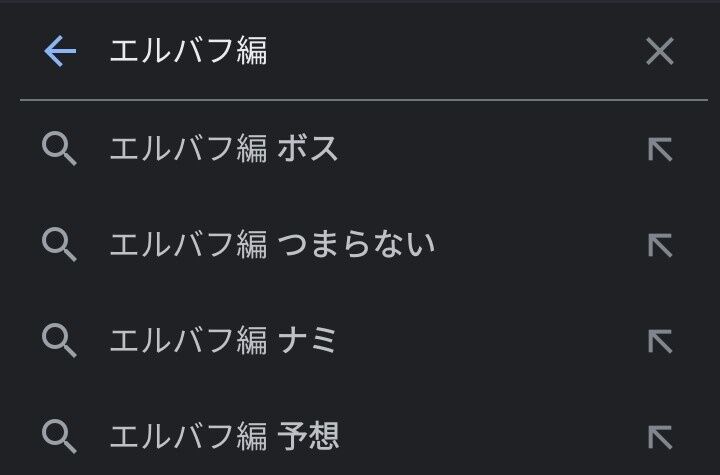Tap the word 予想 in last suggestion
This screenshot has height=475, width=720.
[x=309, y=436]
